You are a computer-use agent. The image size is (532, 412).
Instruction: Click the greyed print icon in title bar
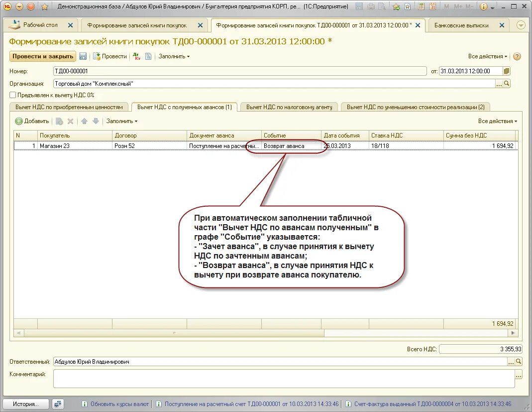point(372,6)
